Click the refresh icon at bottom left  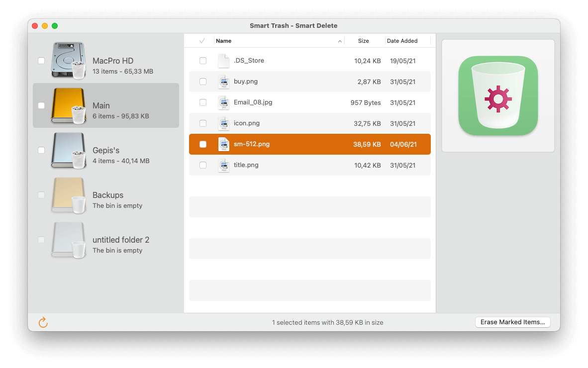pyautogui.click(x=43, y=322)
